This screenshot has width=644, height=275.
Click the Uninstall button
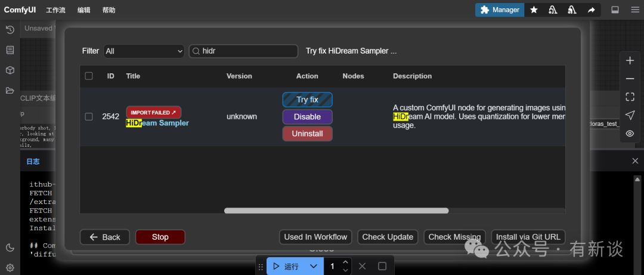[307, 134]
